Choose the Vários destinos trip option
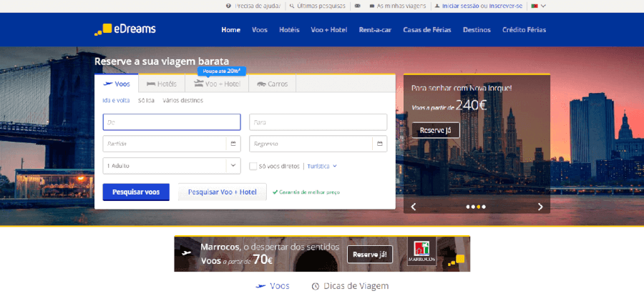Viewport: 644px width, 296px height. 182,100
